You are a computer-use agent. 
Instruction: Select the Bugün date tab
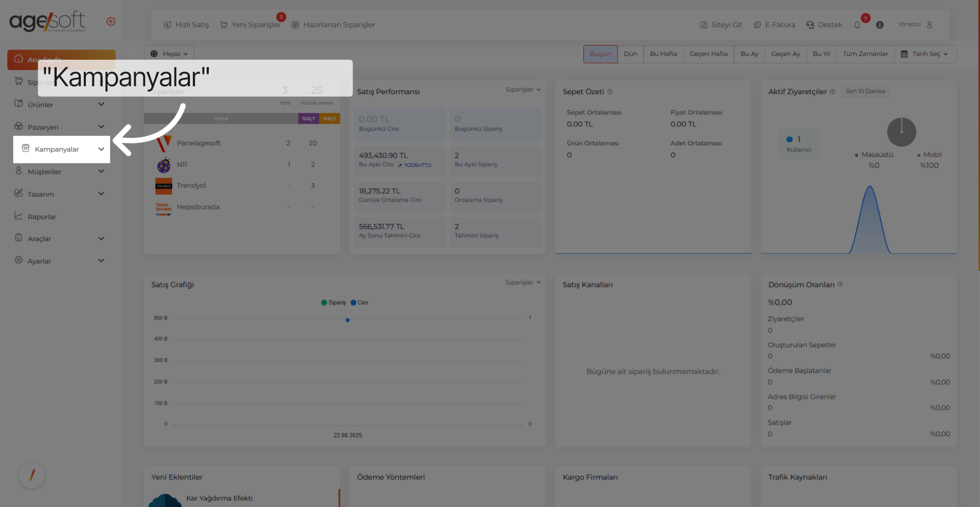(600, 54)
